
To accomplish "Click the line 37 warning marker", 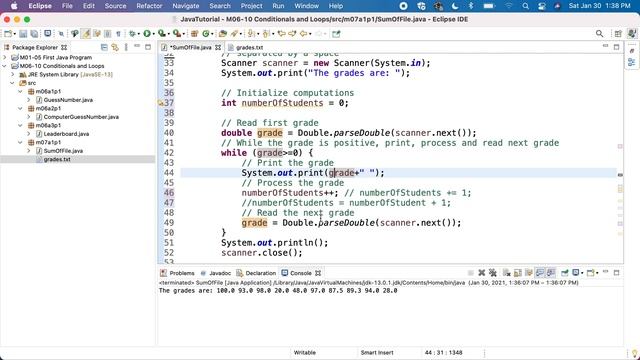I will tap(160, 103).
